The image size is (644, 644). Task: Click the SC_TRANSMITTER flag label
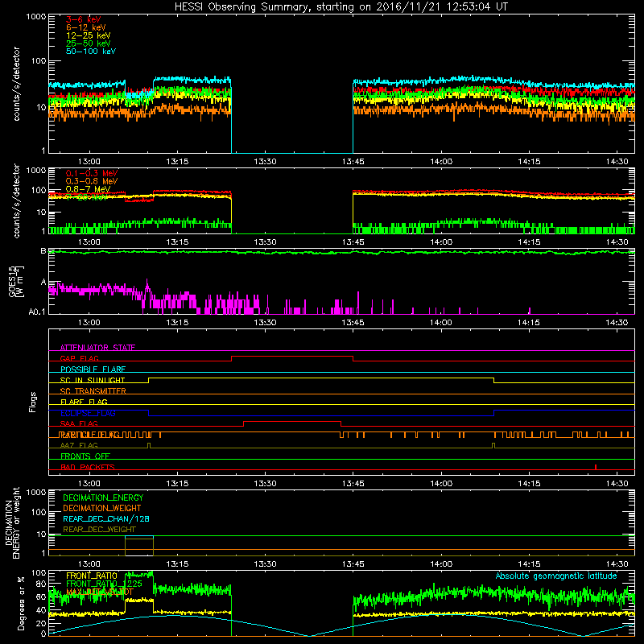93,391
